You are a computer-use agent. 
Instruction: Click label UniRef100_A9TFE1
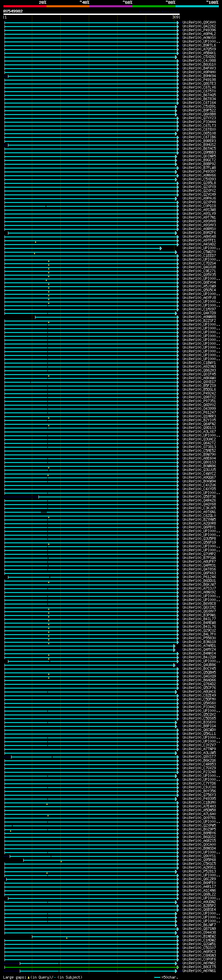[199, 241]
